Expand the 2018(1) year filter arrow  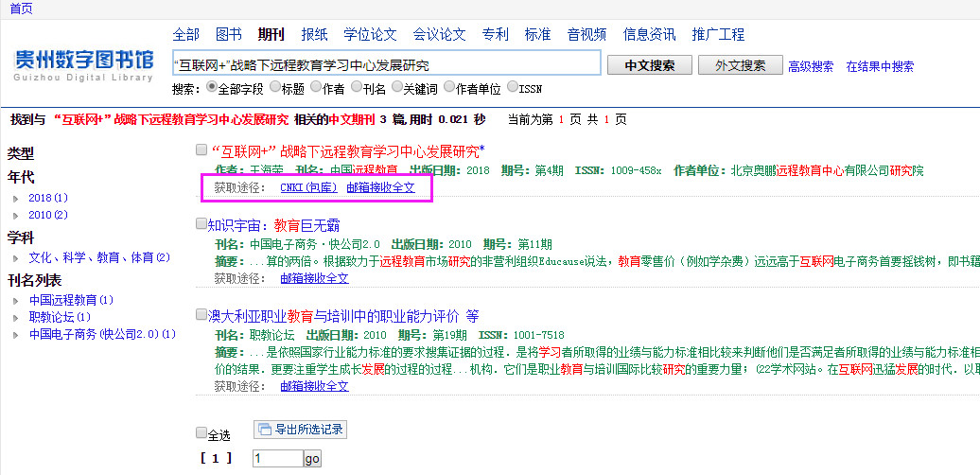[16, 199]
